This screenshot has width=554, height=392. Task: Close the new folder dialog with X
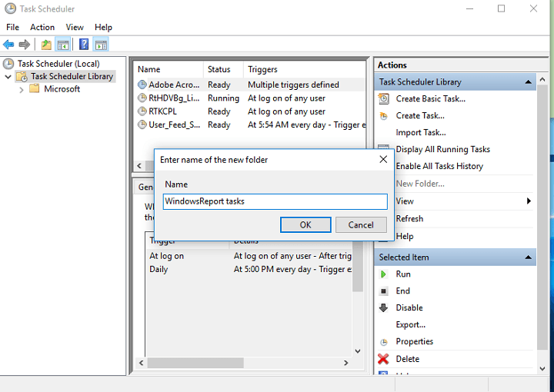pyautogui.click(x=383, y=160)
